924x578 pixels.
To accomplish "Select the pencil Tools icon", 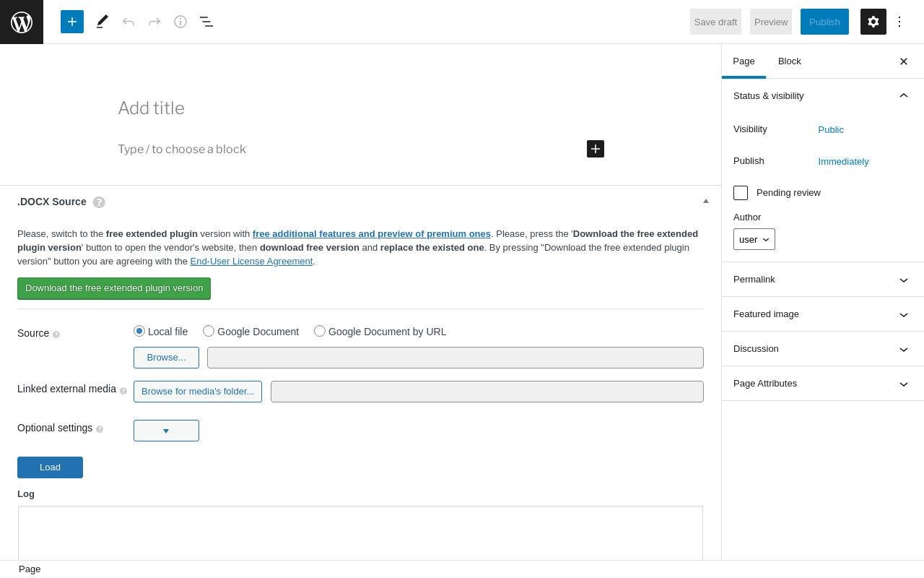I will click(103, 22).
